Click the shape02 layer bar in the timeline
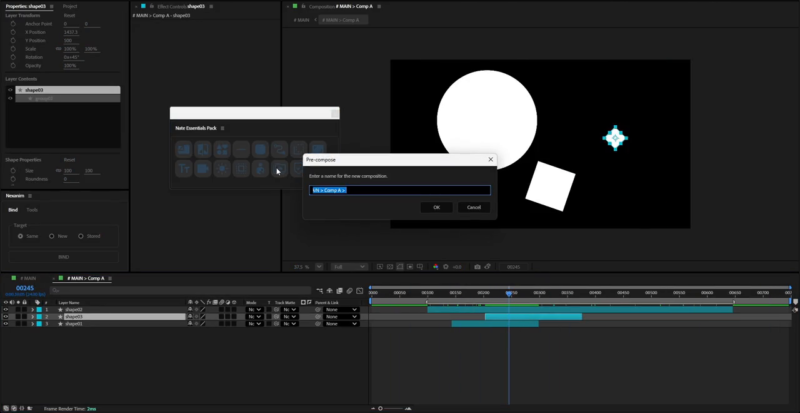 point(580,309)
